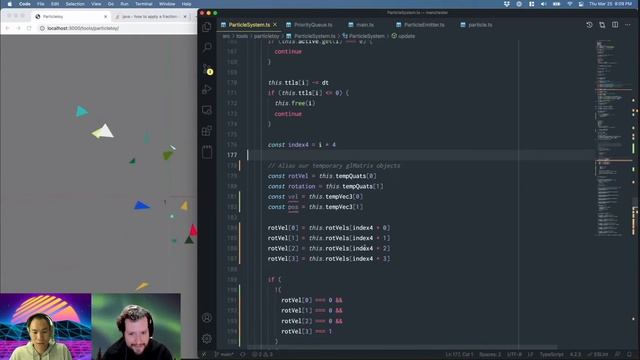Open the Edit menu

pos(55,4)
